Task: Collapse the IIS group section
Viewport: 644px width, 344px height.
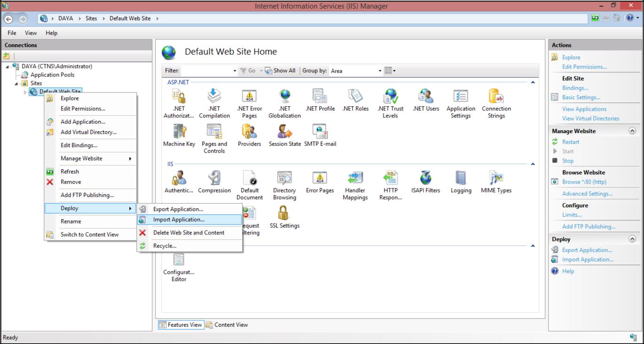Action: coord(533,164)
